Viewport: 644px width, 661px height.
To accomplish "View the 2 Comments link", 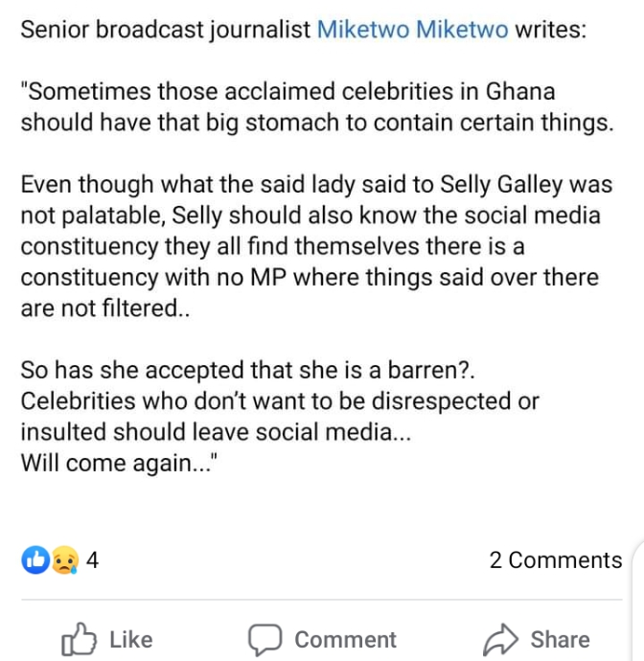I will (x=555, y=560).
